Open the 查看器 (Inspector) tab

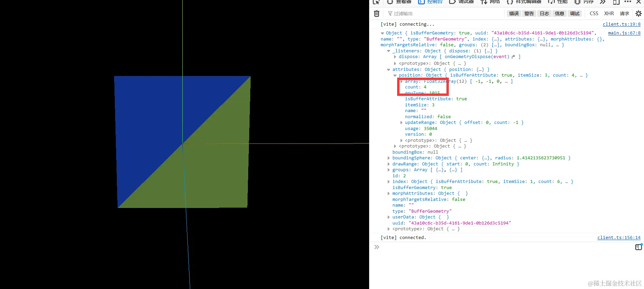click(x=399, y=2)
